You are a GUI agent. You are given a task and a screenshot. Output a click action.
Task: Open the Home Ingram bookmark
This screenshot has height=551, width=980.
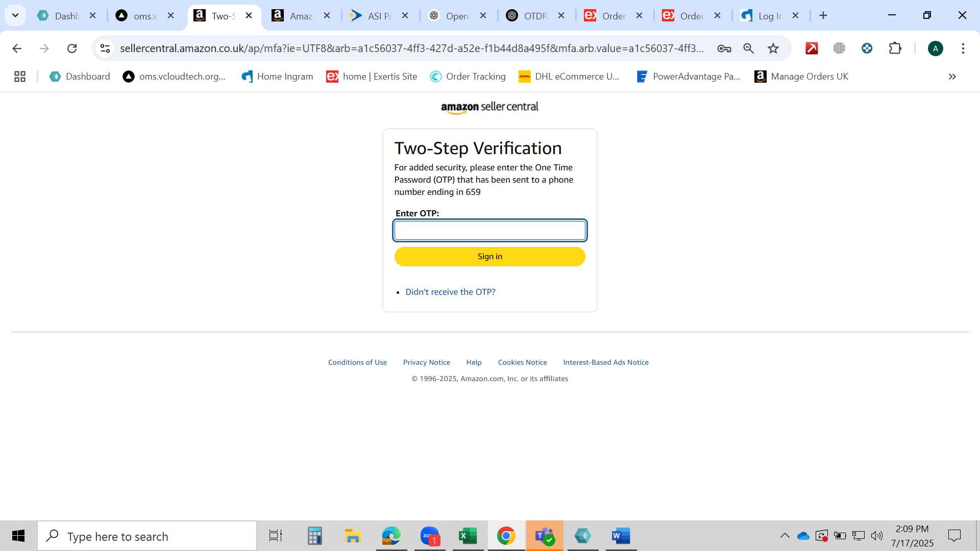tap(277, 77)
